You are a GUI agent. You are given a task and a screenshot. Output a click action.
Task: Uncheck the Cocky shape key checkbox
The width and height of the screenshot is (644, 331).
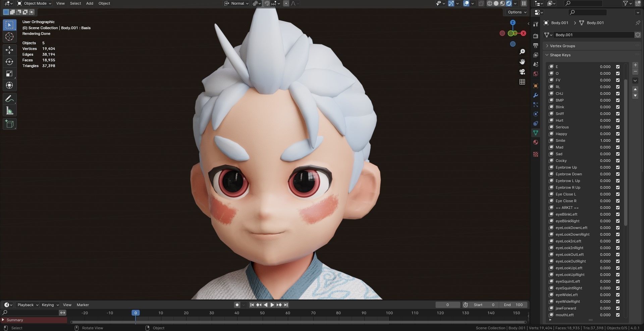pyautogui.click(x=618, y=161)
